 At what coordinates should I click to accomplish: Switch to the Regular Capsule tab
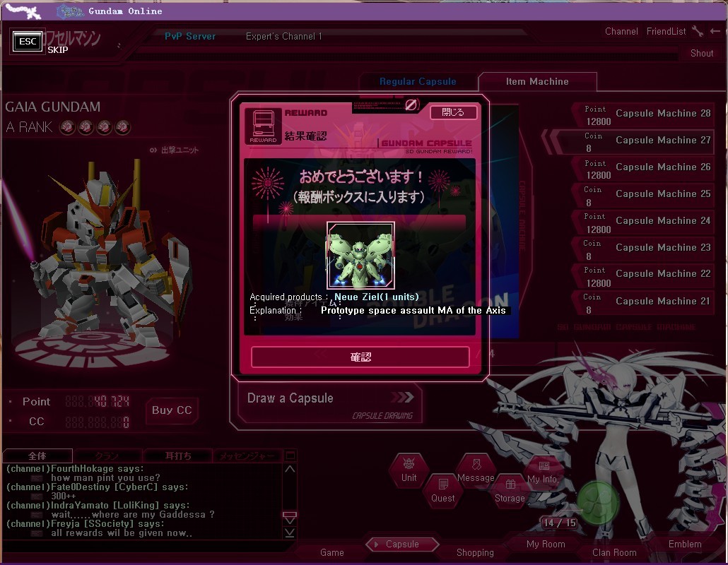[418, 82]
